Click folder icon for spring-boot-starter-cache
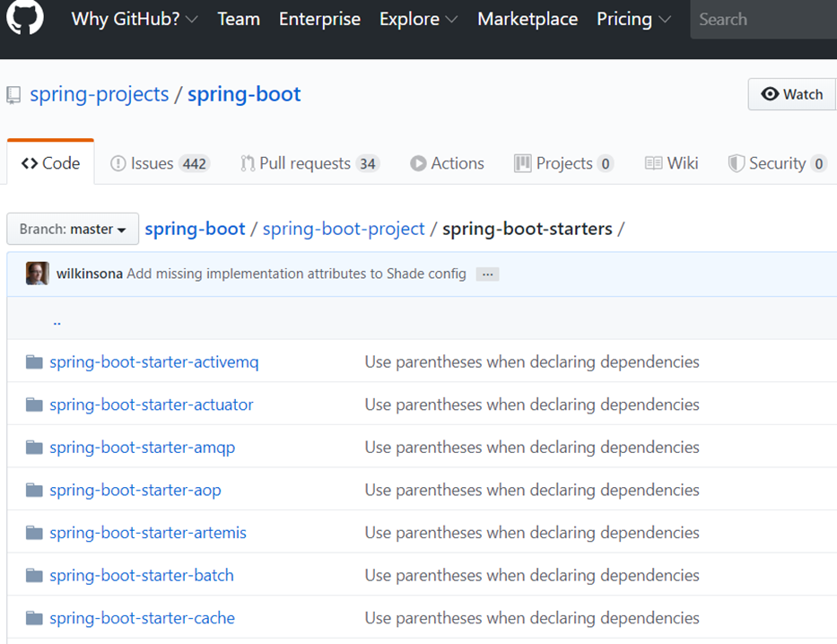The width and height of the screenshot is (837, 644). click(x=34, y=618)
